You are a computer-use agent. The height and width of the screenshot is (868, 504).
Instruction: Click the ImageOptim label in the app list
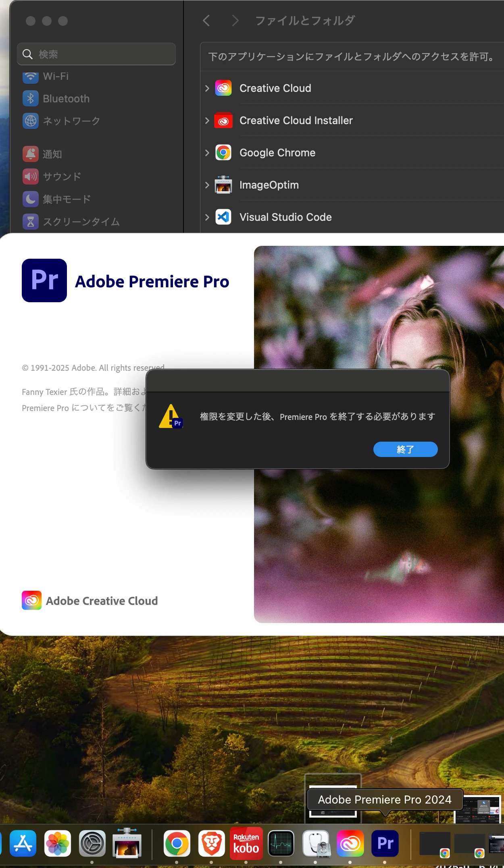(269, 185)
